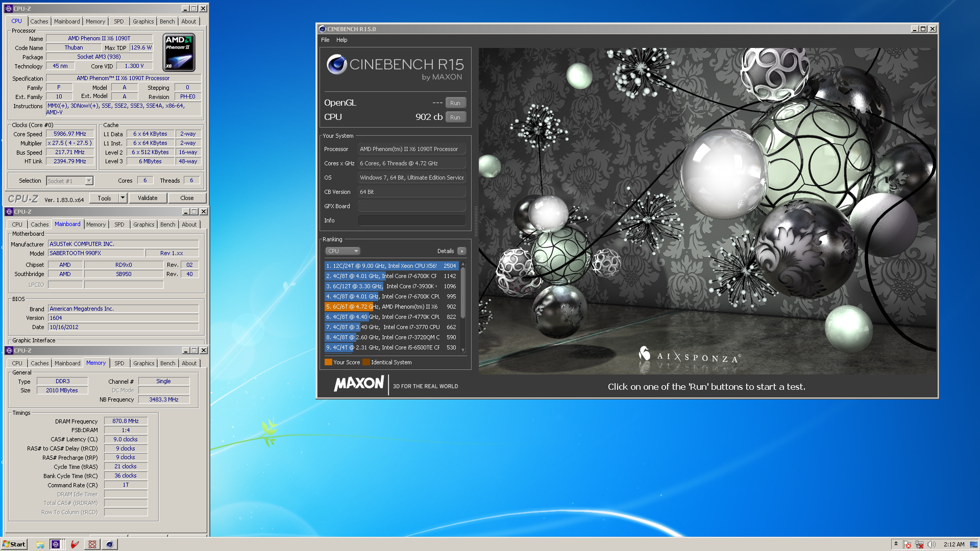Screen dimensions: 980x551
Task: Click the NB Frequency value 3483.3 MHz
Action: [164, 399]
